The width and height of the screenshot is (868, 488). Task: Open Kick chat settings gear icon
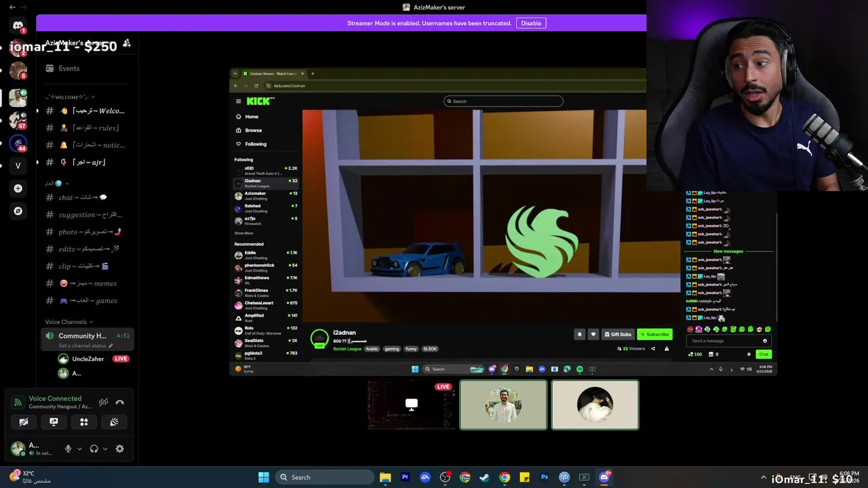[x=749, y=354]
